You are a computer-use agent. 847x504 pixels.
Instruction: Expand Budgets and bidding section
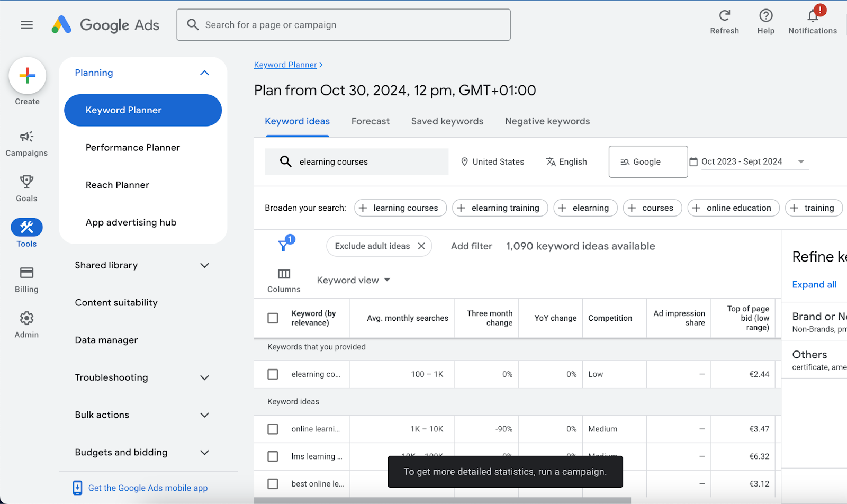pyautogui.click(x=204, y=453)
